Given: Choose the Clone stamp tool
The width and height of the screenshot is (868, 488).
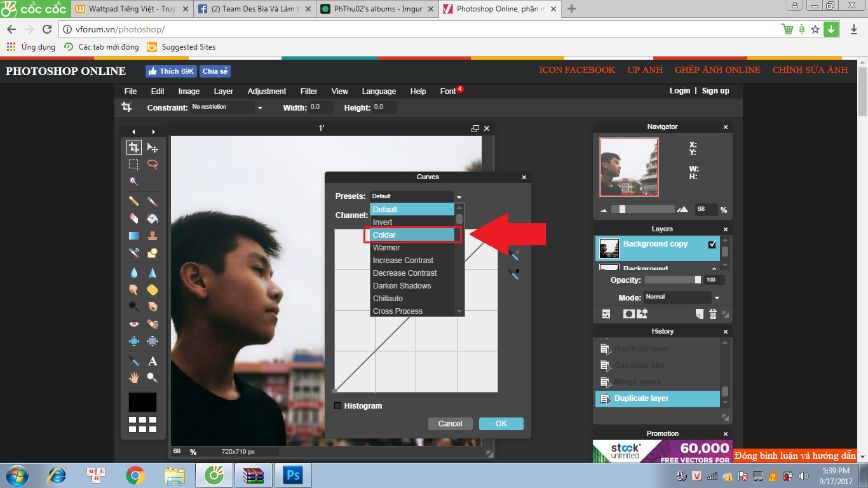Looking at the screenshot, I should point(153,236).
